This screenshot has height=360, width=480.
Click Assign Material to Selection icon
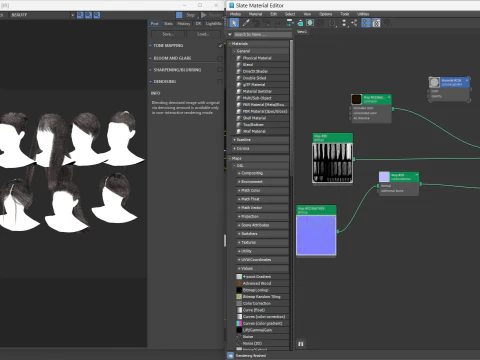point(267,23)
